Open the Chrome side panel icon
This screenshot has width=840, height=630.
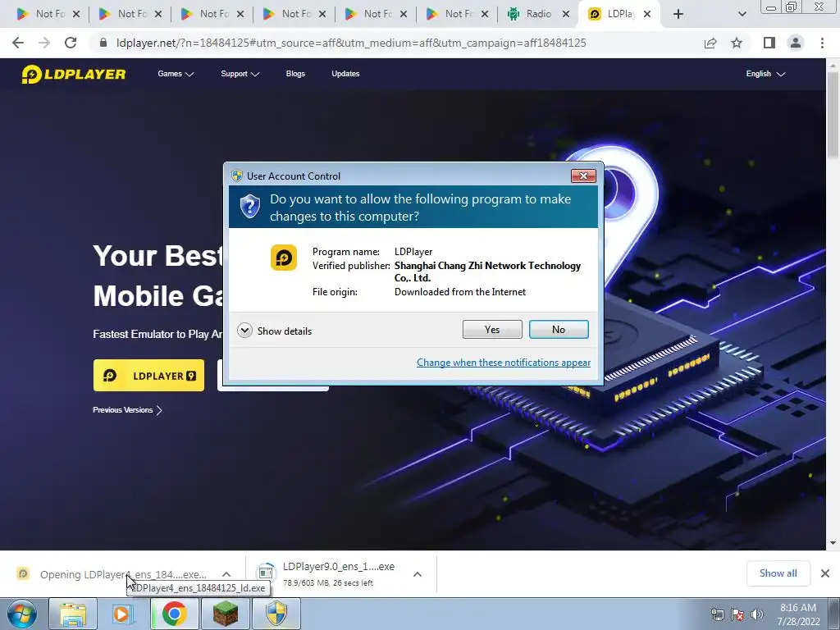[769, 43]
